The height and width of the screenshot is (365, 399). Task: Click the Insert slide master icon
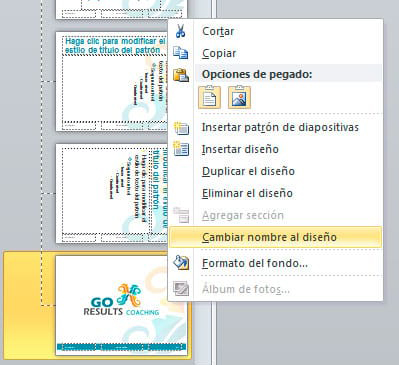(x=181, y=128)
